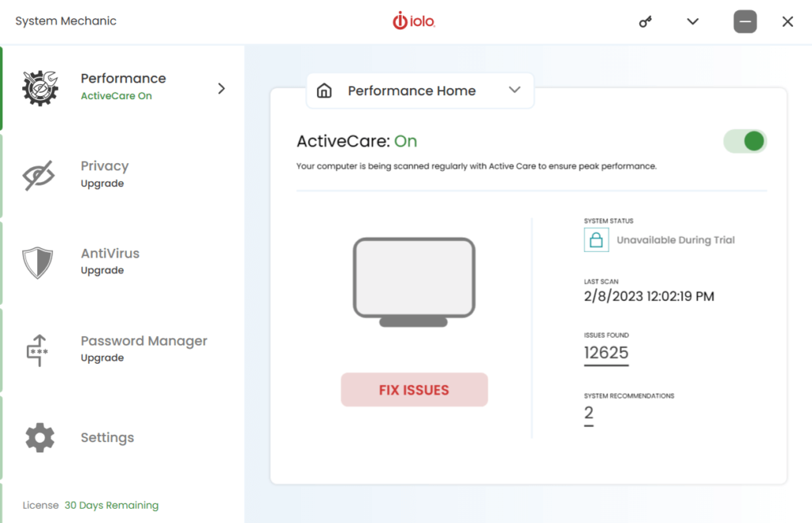Click the license key icon in title bar
The width and height of the screenshot is (812, 523).
tap(645, 21)
